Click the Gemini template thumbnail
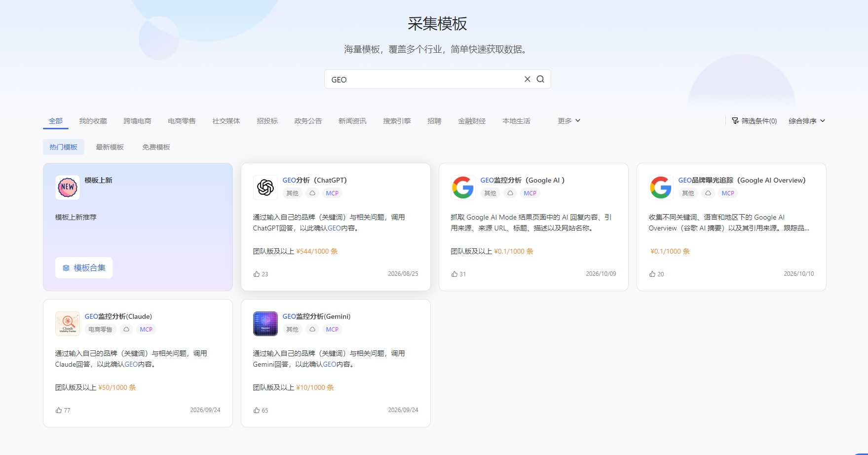868x455 pixels. pyautogui.click(x=265, y=324)
